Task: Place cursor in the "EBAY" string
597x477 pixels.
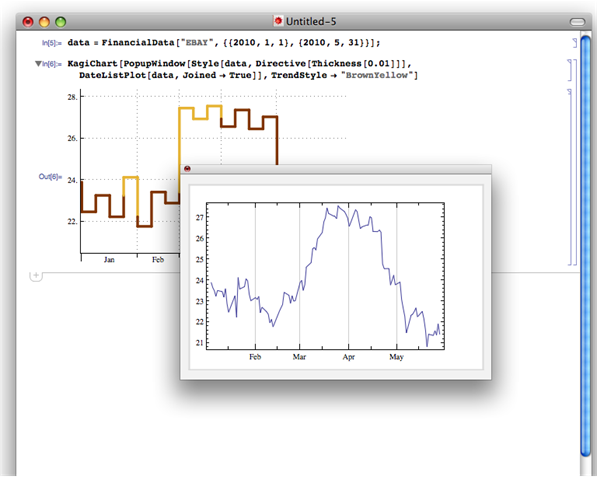Action: click(196, 43)
